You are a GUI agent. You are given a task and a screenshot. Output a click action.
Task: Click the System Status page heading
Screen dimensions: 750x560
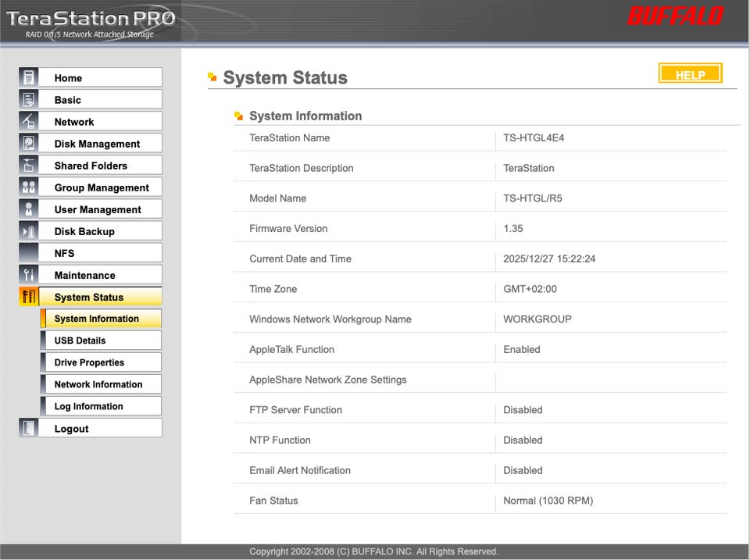pos(285,77)
